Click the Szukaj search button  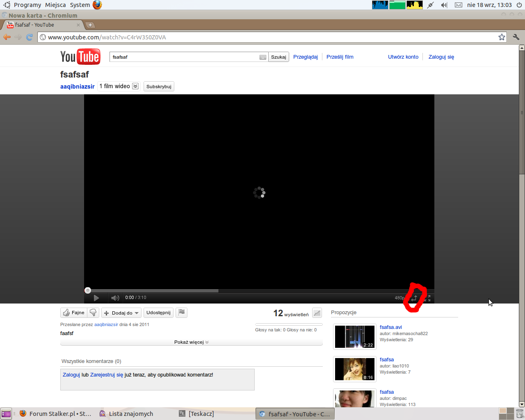(x=278, y=57)
